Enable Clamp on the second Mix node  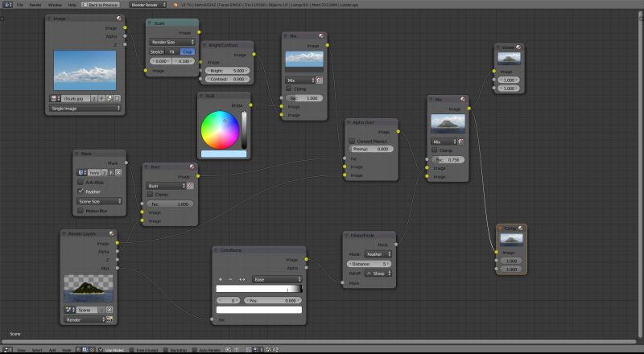tap(435, 150)
